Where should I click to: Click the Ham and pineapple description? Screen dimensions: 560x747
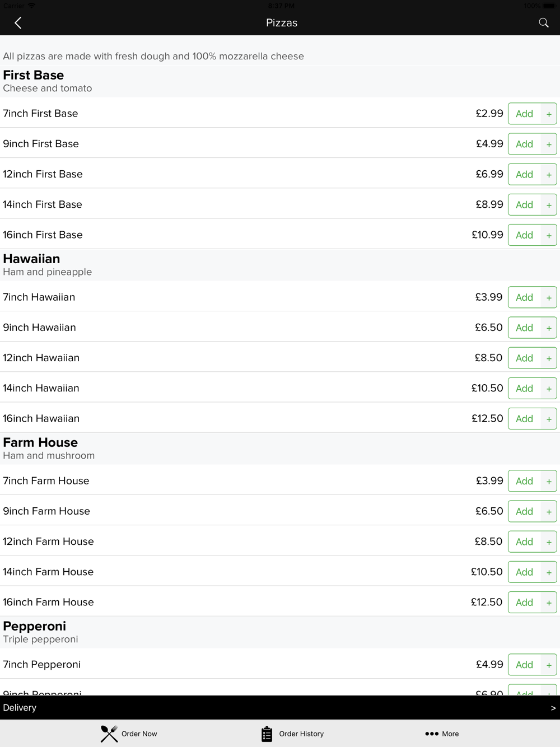coord(48,272)
